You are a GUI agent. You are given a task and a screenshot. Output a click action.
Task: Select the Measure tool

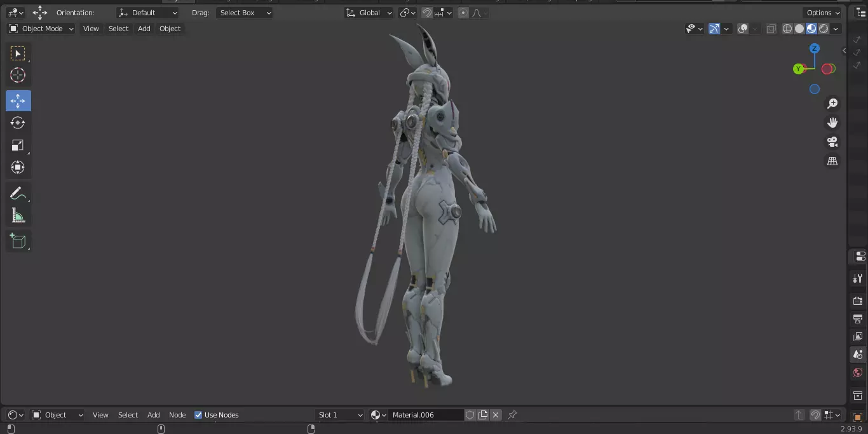(18, 216)
